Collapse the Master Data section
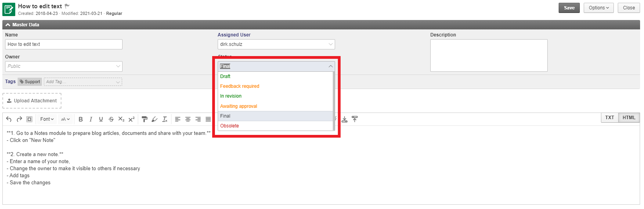644x209 pixels. (8, 25)
